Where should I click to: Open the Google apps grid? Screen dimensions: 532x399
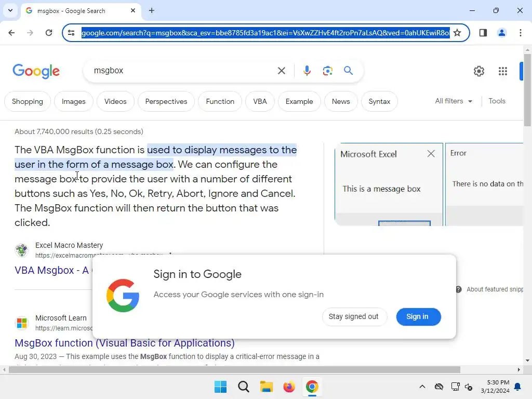click(503, 71)
